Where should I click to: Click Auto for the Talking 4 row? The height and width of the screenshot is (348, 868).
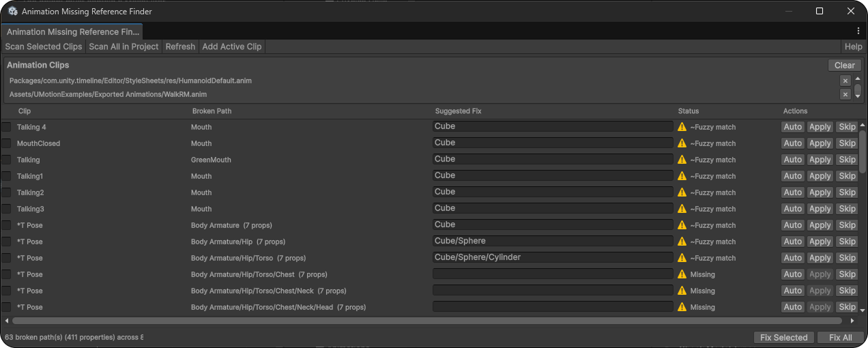click(793, 127)
